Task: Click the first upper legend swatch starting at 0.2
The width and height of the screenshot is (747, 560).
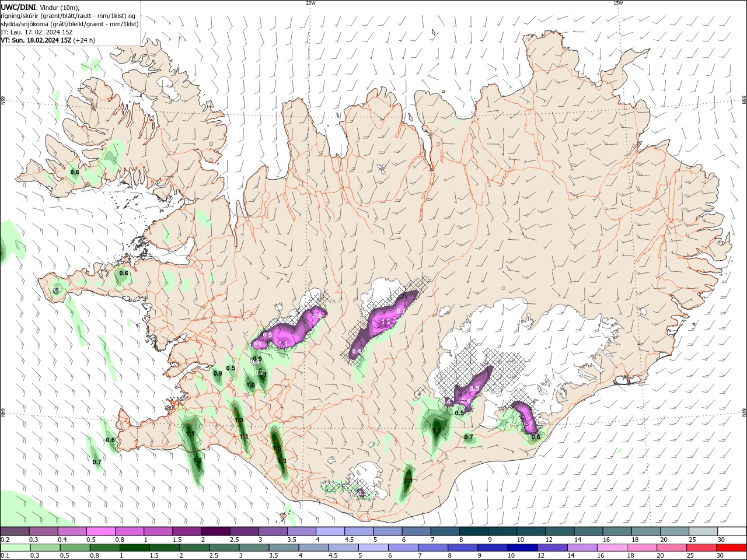Action: click(x=15, y=531)
